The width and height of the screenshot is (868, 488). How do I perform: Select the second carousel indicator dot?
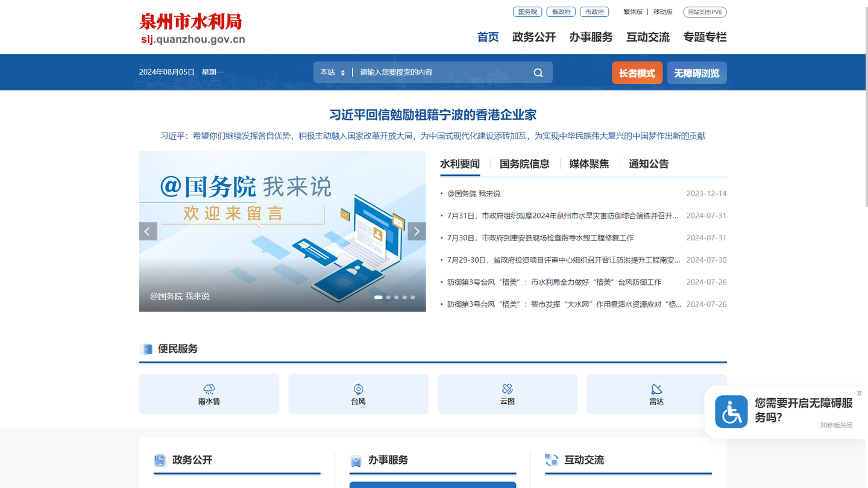[x=388, y=297]
